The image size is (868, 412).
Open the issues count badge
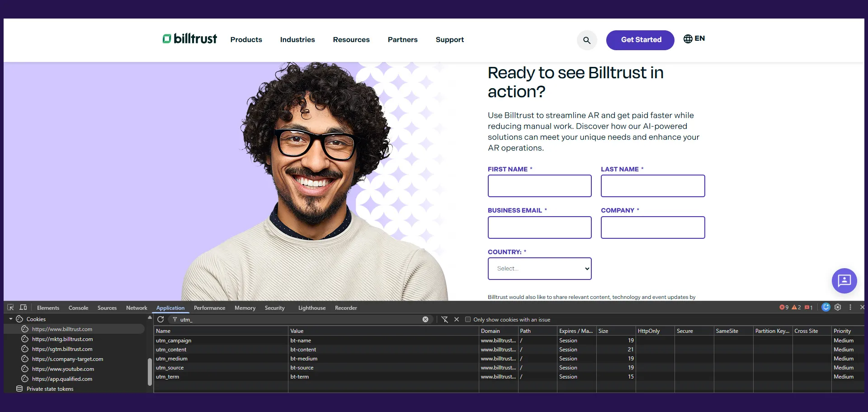(x=809, y=308)
